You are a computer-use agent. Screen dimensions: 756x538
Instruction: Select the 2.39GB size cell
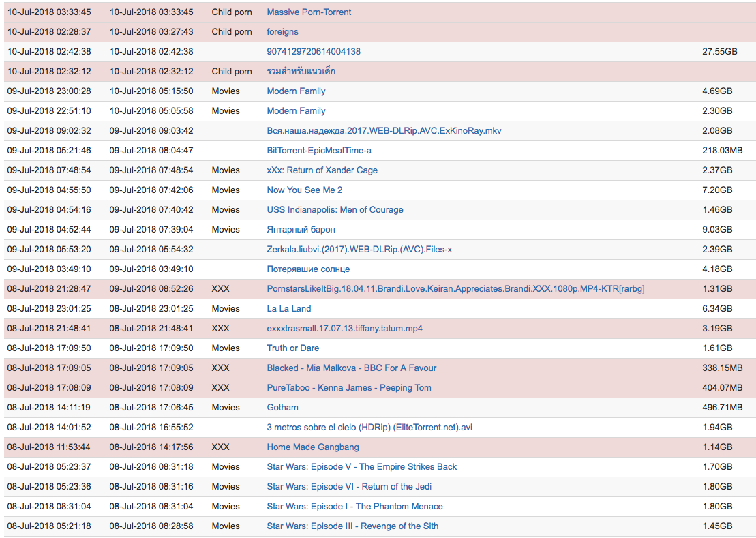click(717, 250)
